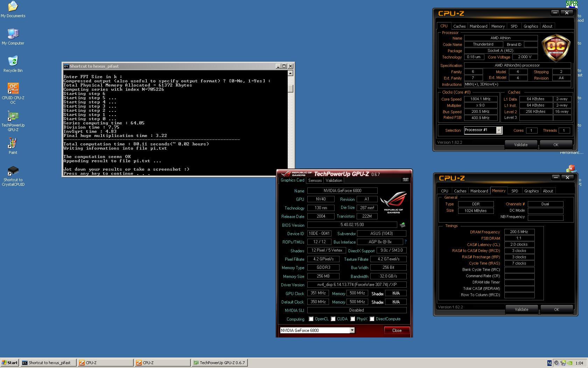Open the My Documents desktop icon
The image size is (588, 368).
pos(13,9)
